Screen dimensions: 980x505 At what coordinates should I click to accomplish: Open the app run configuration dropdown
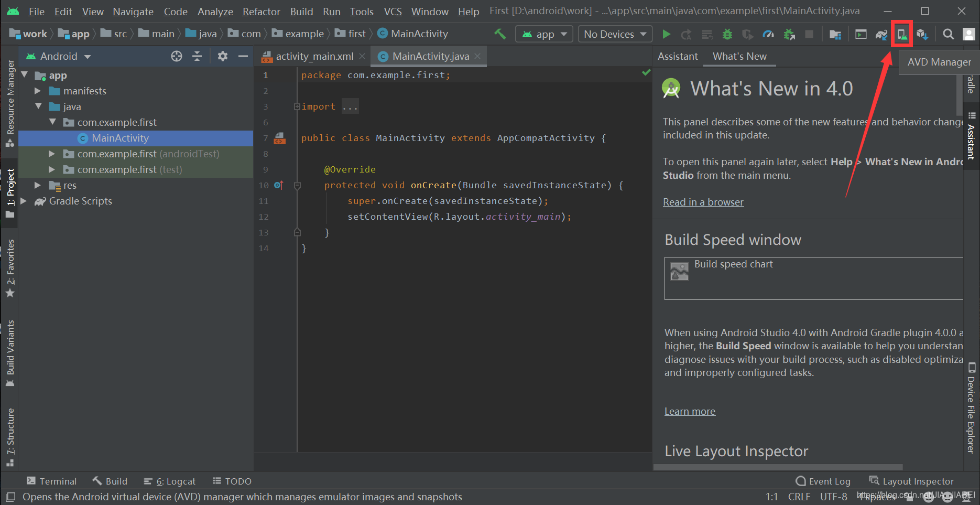click(544, 34)
